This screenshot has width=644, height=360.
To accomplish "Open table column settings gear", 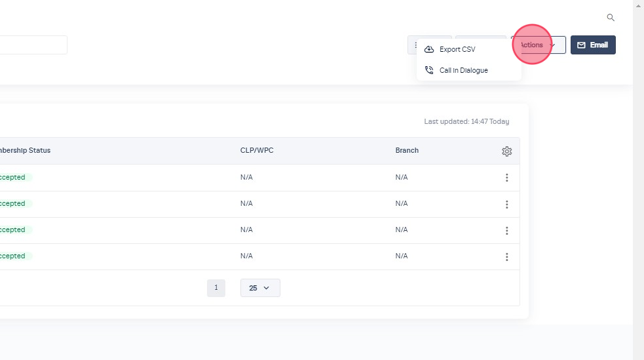I will coord(506,151).
